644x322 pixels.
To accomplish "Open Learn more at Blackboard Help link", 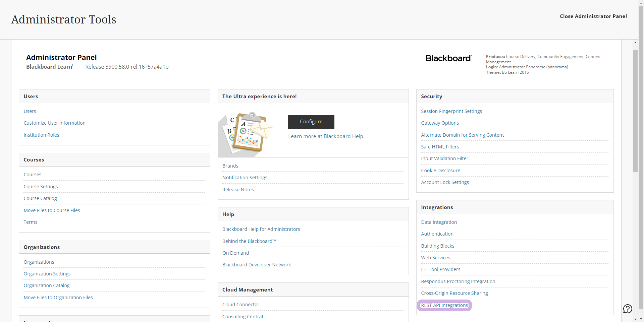I will (x=326, y=136).
